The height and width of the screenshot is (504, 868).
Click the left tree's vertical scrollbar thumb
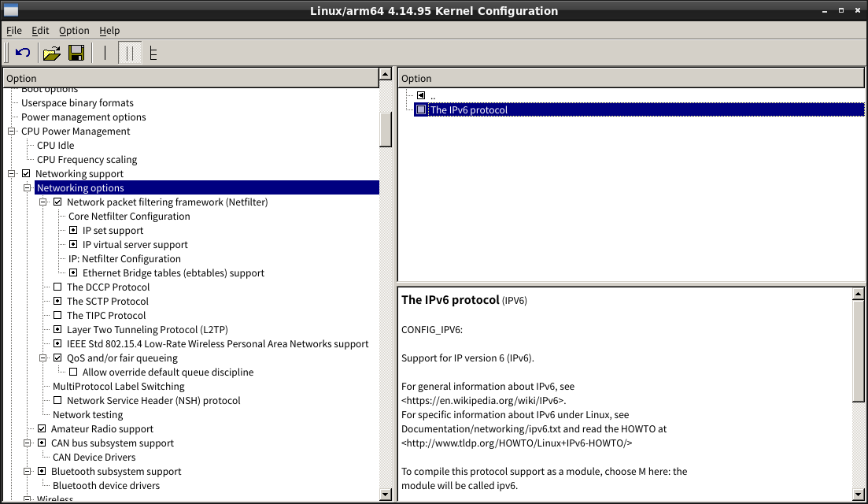[386, 129]
